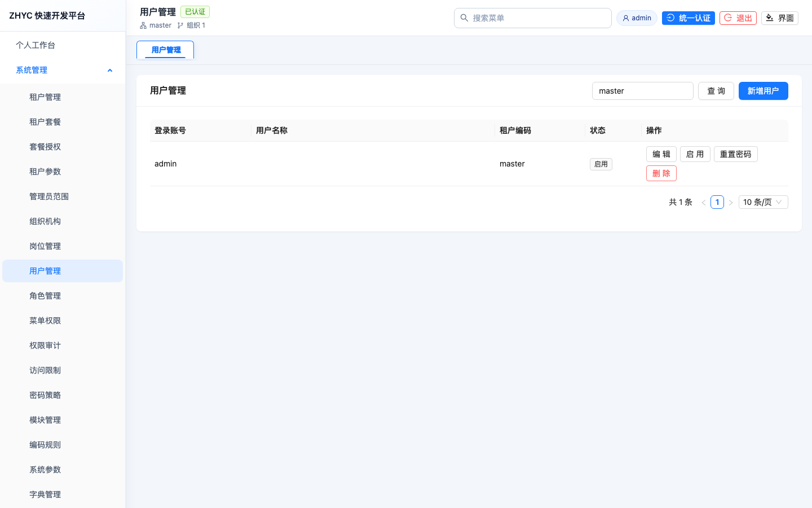Open 个人工作台 menu item
This screenshot has width=812, height=508.
[63, 45]
